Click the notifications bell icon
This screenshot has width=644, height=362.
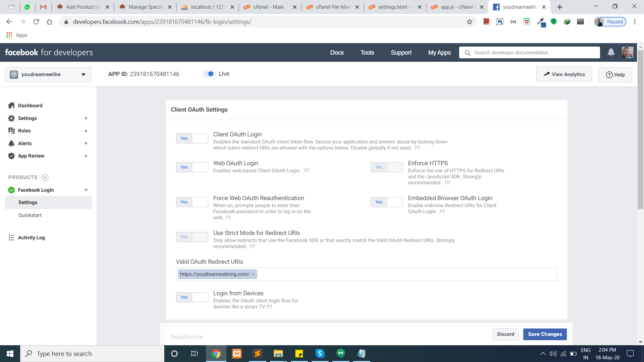(x=611, y=52)
